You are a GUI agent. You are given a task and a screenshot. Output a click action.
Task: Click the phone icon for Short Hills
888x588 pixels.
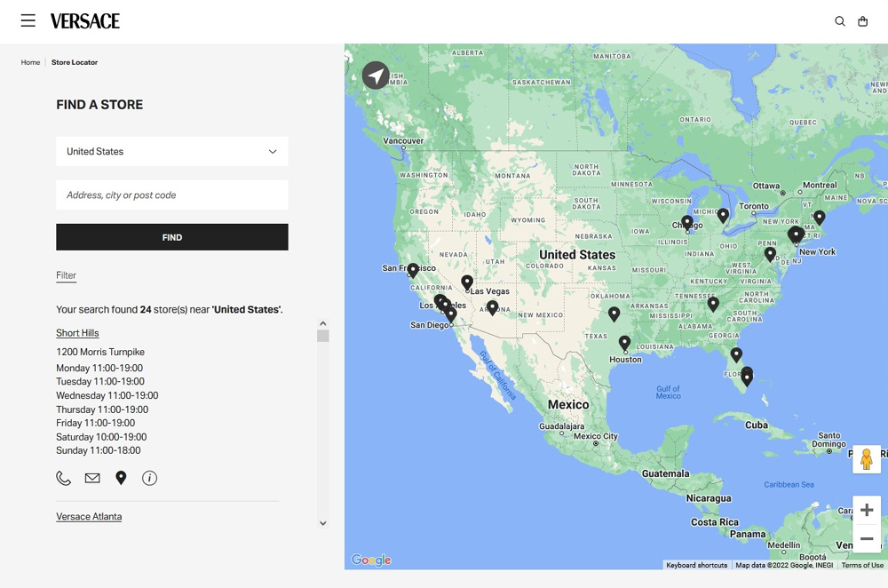tap(64, 478)
